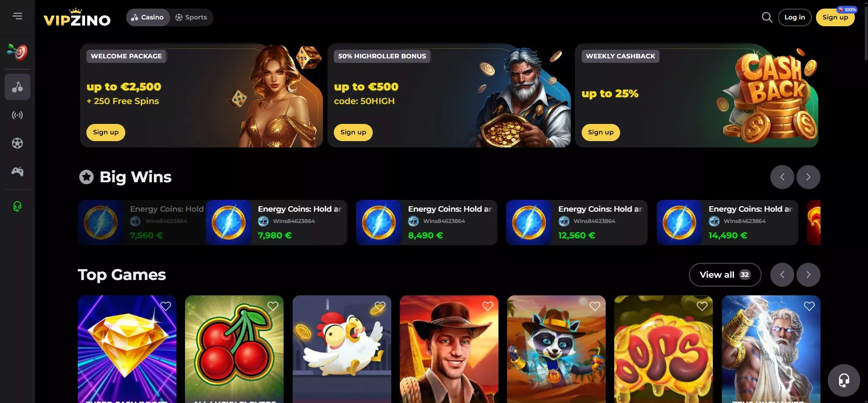
Task: Select the cherries casino icon in sidebar
Action: pyautogui.click(x=17, y=87)
